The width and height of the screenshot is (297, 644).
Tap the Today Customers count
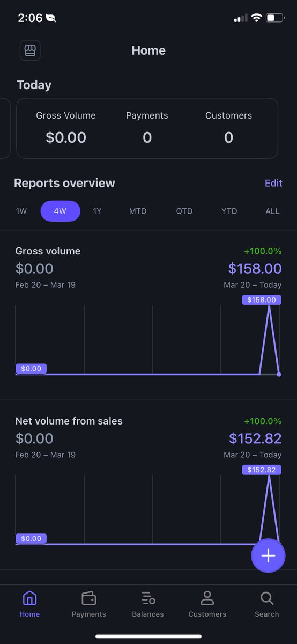228,138
